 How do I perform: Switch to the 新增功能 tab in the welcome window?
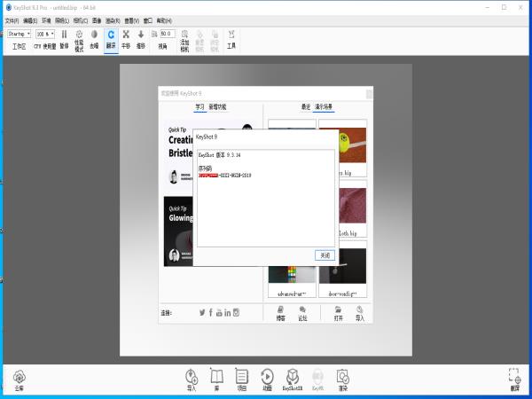217,107
